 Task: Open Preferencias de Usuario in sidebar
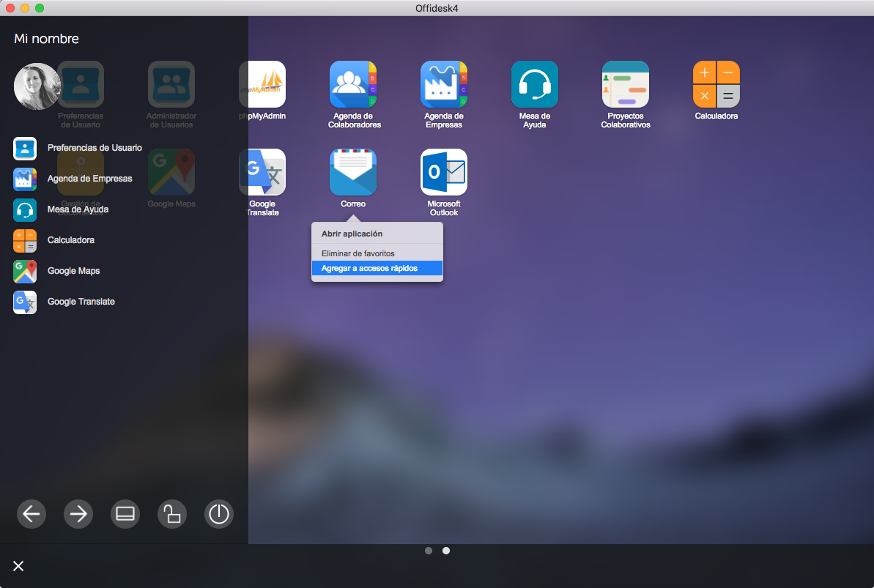tap(78, 148)
